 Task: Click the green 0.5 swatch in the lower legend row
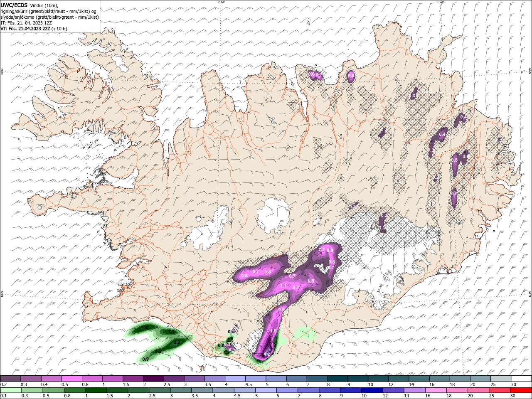click(x=53, y=390)
